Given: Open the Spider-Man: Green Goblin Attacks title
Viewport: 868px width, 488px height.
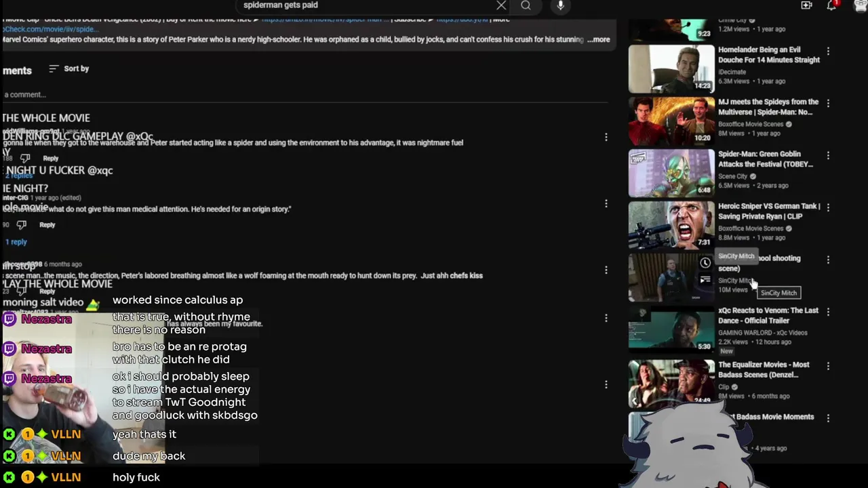Looking at the screenshot, I should [x=766, y=159].
